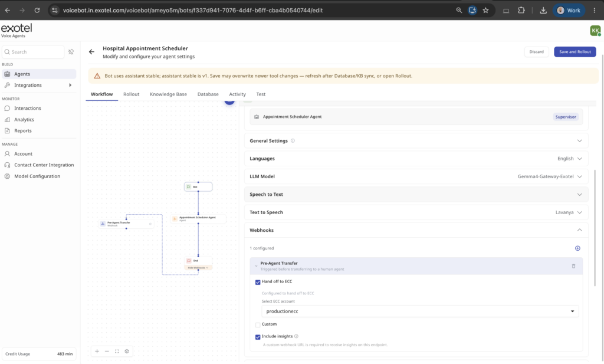Switch to the Workflow tab
The width and height of the screenshot is (604, 364).
point(101,94)
